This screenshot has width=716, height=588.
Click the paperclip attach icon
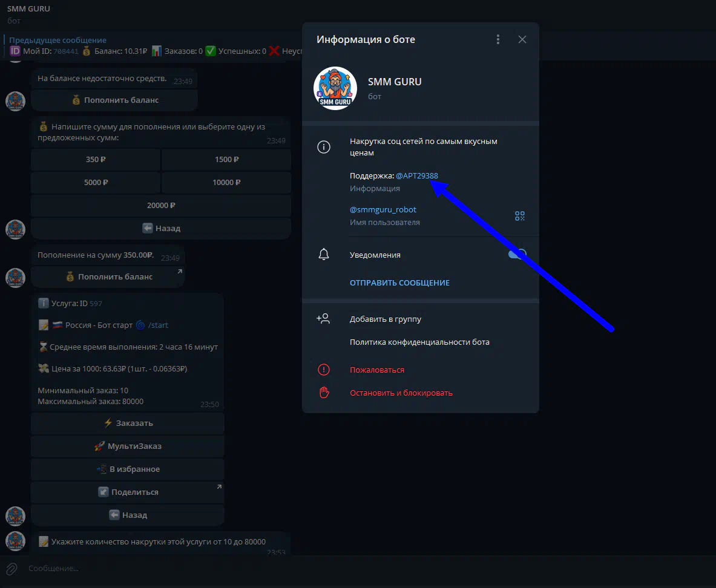point(12,569)
